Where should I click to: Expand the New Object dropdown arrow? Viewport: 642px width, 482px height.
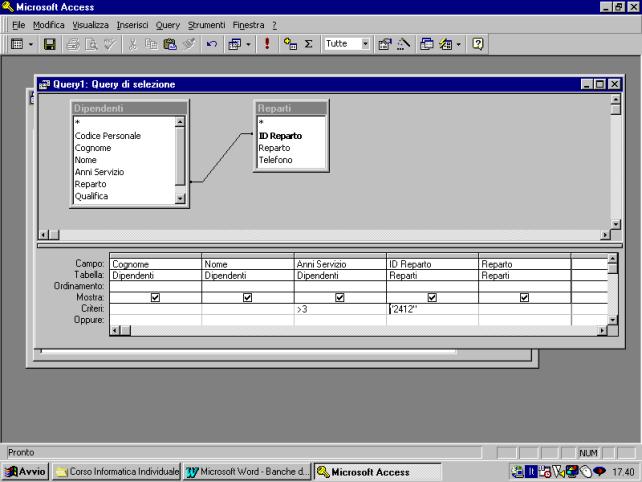coord(459,44)
